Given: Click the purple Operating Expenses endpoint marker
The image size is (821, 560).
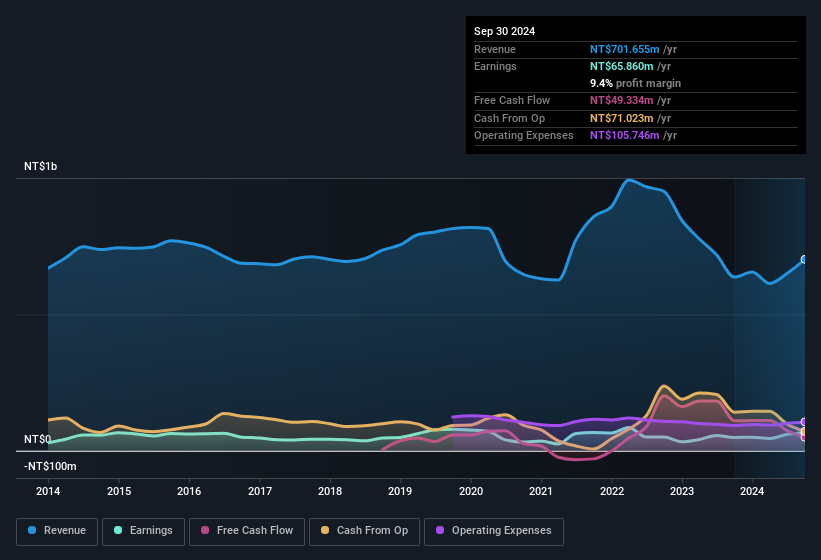Looking at the screenshot, I should pyautogui.click(x=804, y=422).
